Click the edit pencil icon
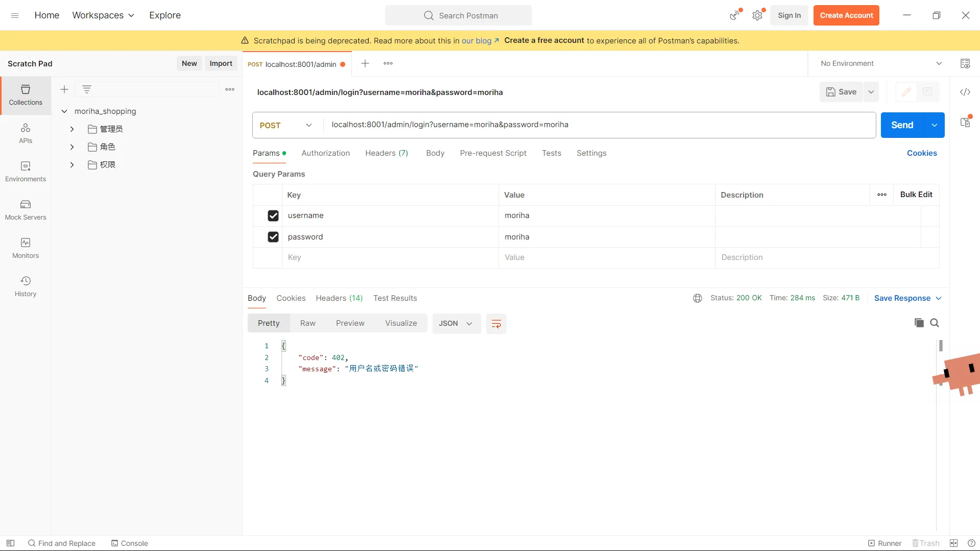980x551 pixels. point(906,92)
